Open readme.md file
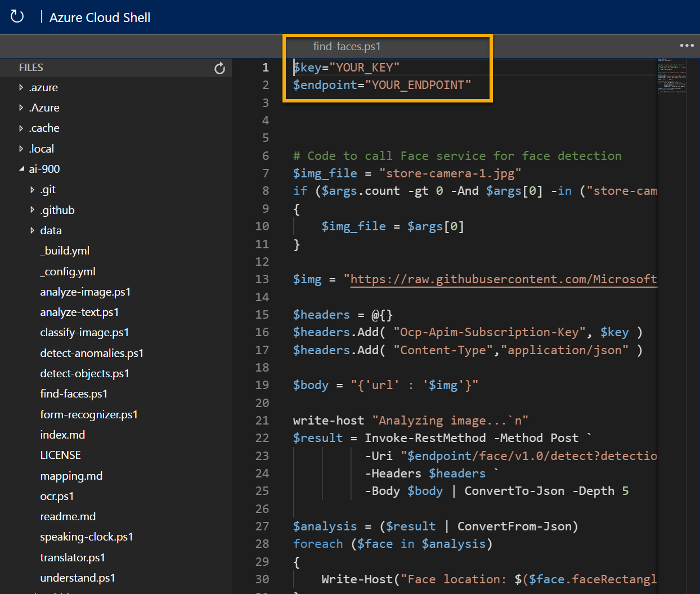The height and width of the screenshot is (594, 700). (x=68, y=516)
